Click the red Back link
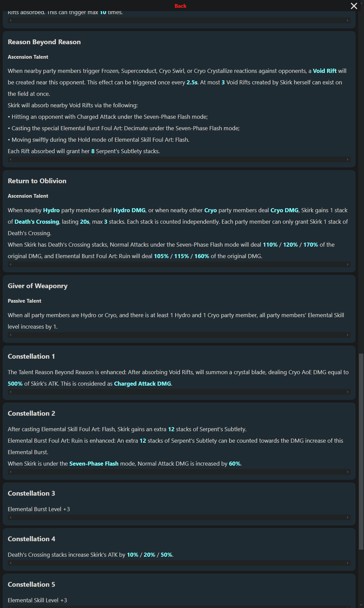364x608 pixels. (180, 6)
